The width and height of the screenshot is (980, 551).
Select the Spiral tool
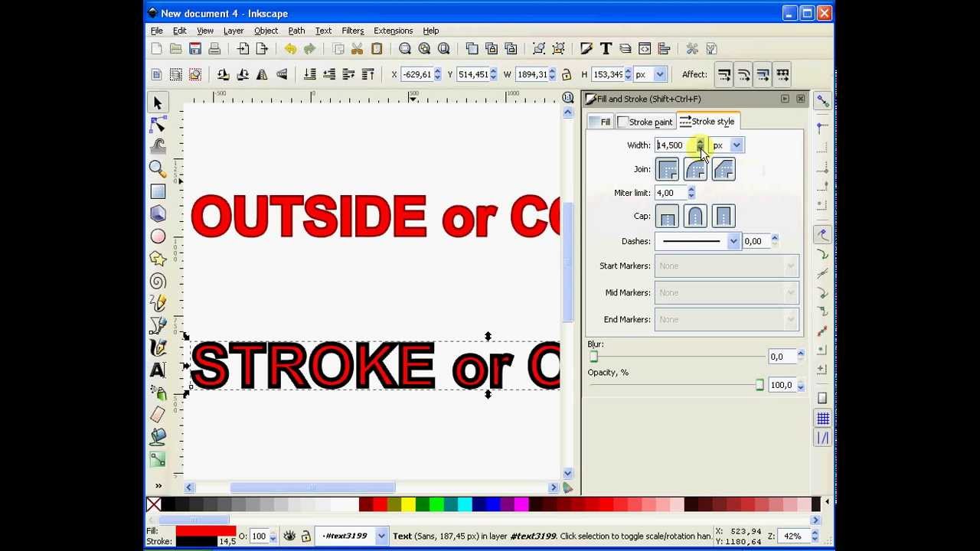(158, 281)
